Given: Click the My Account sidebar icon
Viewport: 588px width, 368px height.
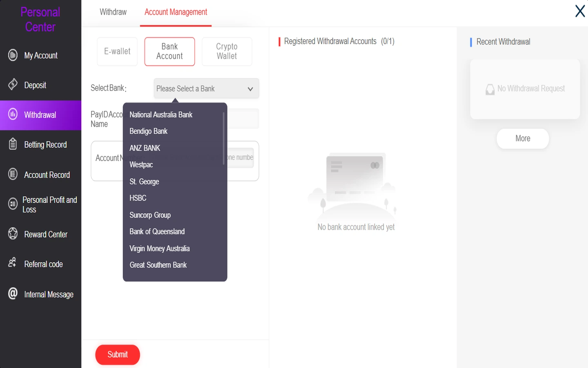Looking at the screenshot, I should click(13, 55).
